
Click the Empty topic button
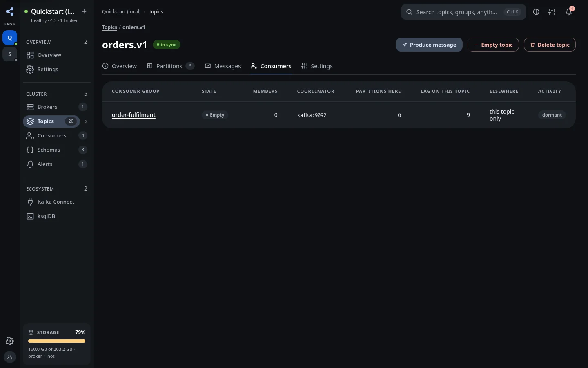coord(493,45)
